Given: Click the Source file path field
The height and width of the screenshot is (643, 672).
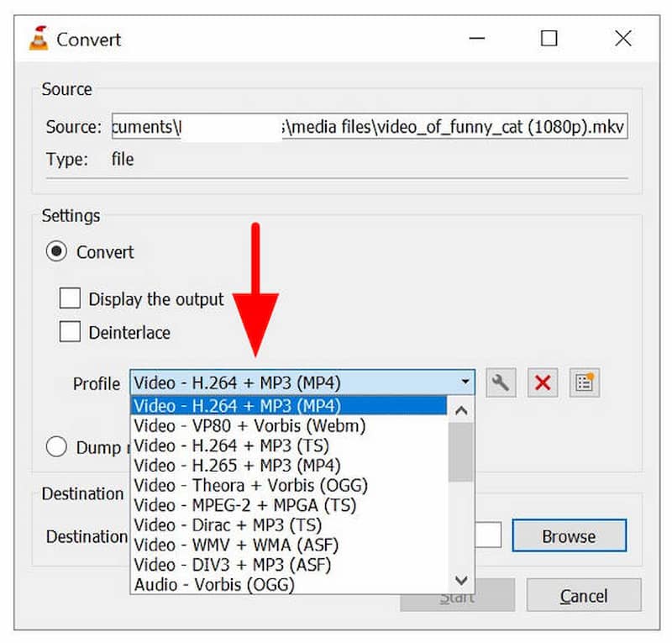Looking at the screenshot, I should (370, 126).
